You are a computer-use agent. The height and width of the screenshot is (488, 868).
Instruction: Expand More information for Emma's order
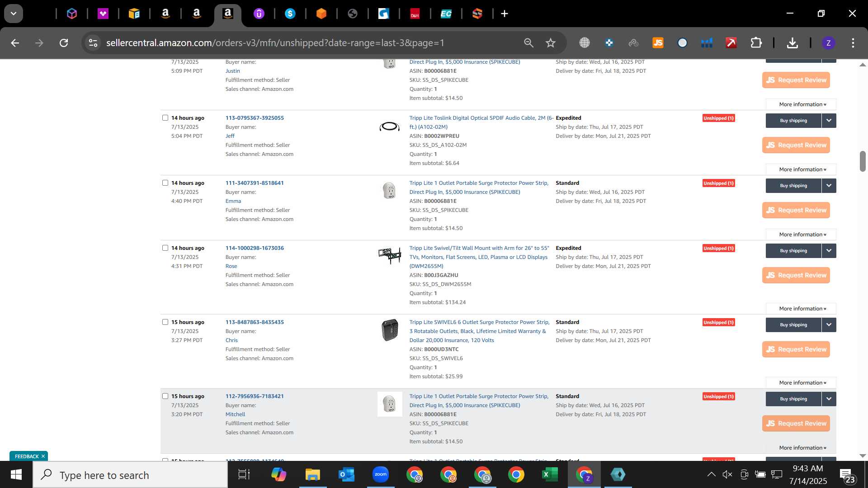pyautogui.click(x=801, y=235)
